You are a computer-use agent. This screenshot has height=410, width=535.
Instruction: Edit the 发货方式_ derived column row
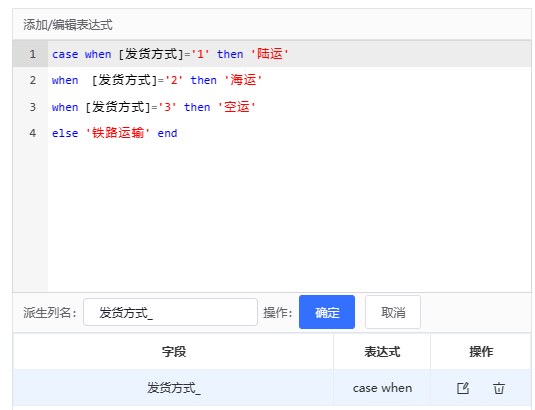[x=463, y=388]
